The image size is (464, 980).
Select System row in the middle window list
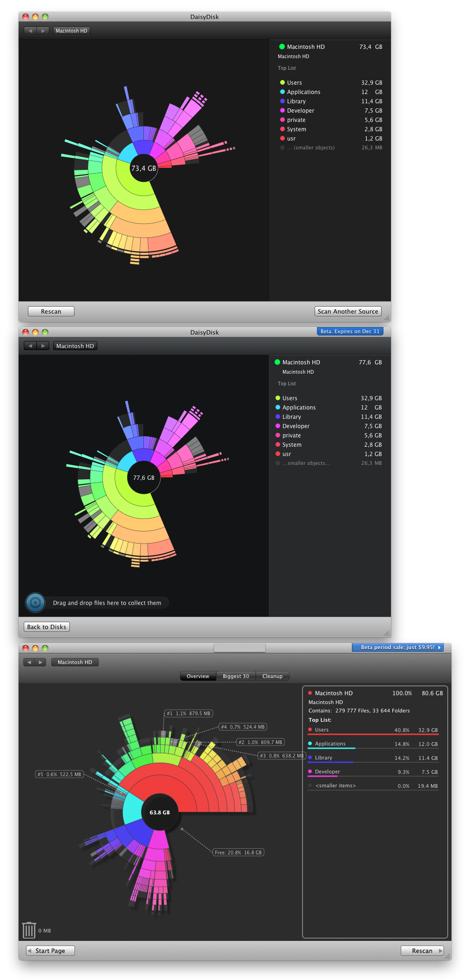[x=329, y=445]
